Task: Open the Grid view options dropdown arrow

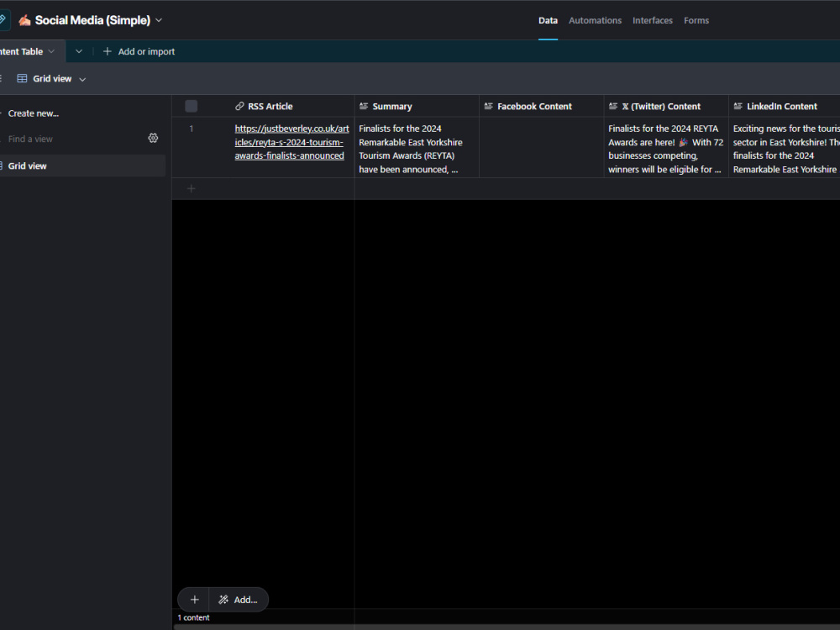Action: pos(82,79)
